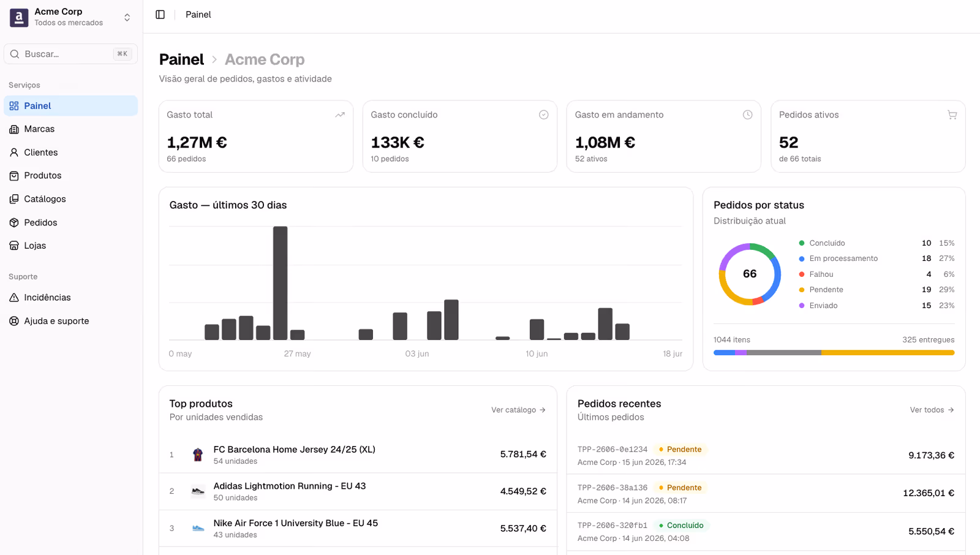Image resolution: width=980 pixels, height=555 pixels.
Task: Click the Pendente badge on order TPP-2606-0e1234
Action: pyautogui.click(x=680, y=449)
